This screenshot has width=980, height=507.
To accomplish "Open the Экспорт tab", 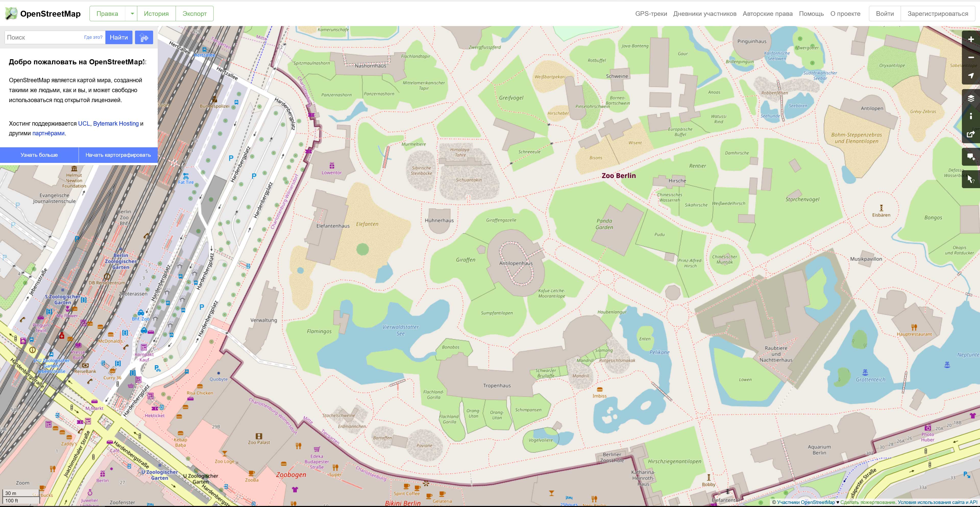I will [x=194, y=14].
